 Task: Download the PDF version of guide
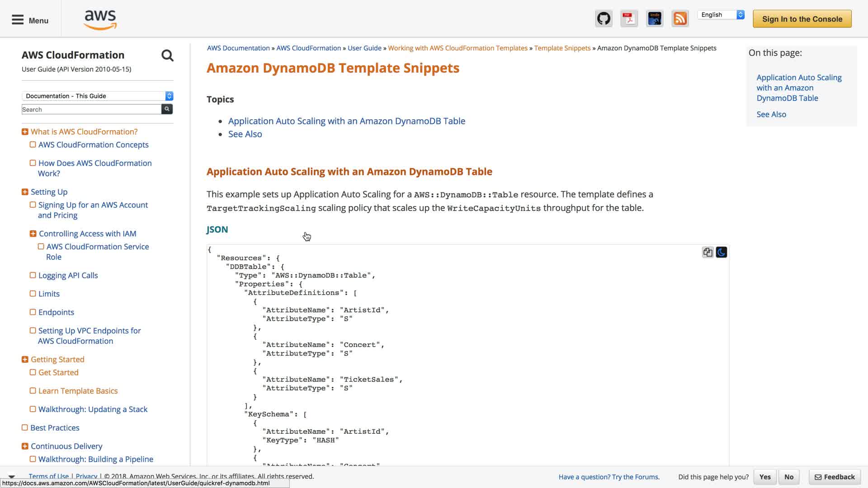tap(629, 19)
